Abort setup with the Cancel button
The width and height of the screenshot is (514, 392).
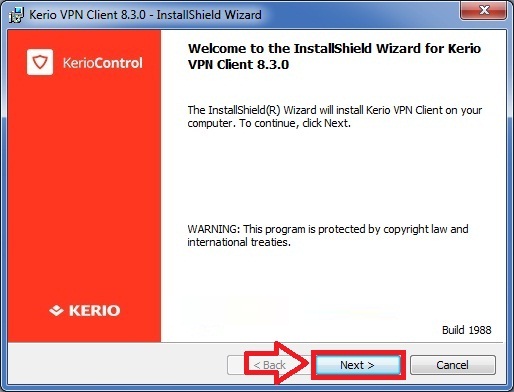point(452,365)
